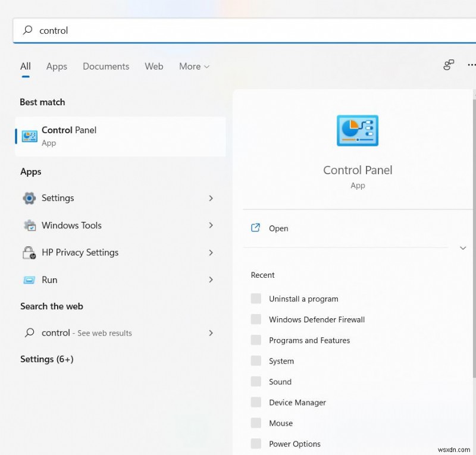Image resolution: width=476 pixels, height=455 pixels.
Task: Launch Run from its app icon
Action: point(29,280)
